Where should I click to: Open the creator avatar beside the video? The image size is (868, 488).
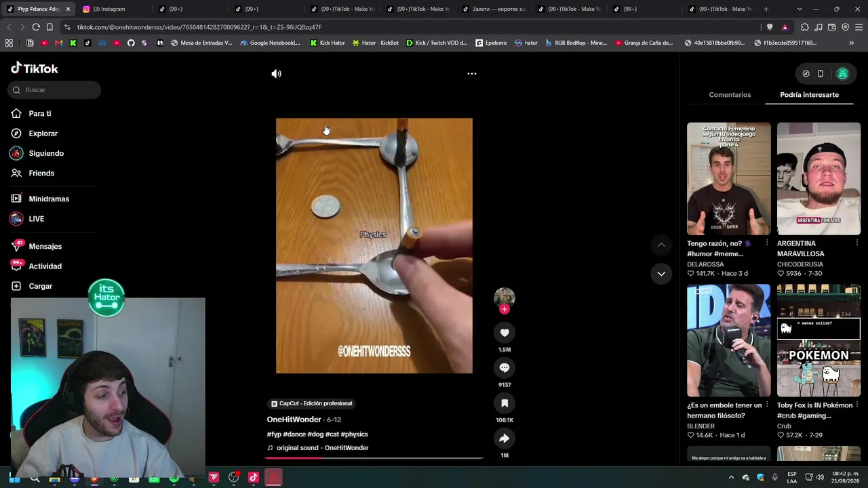tap(504, 297)
